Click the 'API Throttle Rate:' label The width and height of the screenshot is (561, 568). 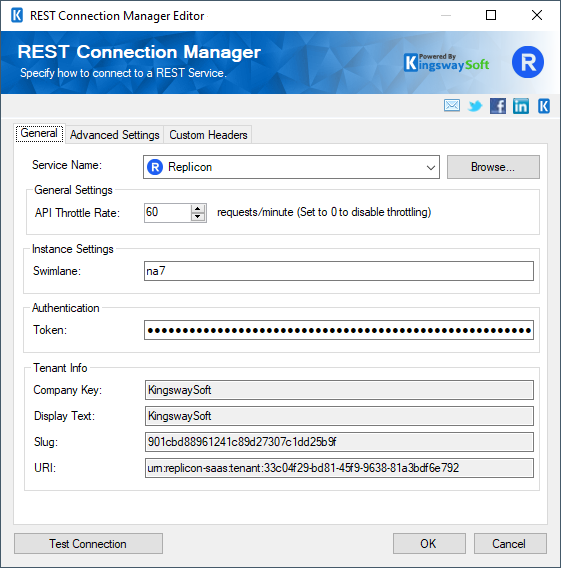[x=77, y=213]
